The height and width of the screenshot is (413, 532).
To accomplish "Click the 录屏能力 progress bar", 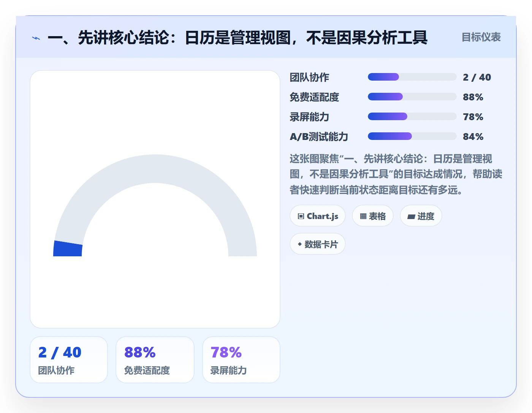I will point(412,116).
